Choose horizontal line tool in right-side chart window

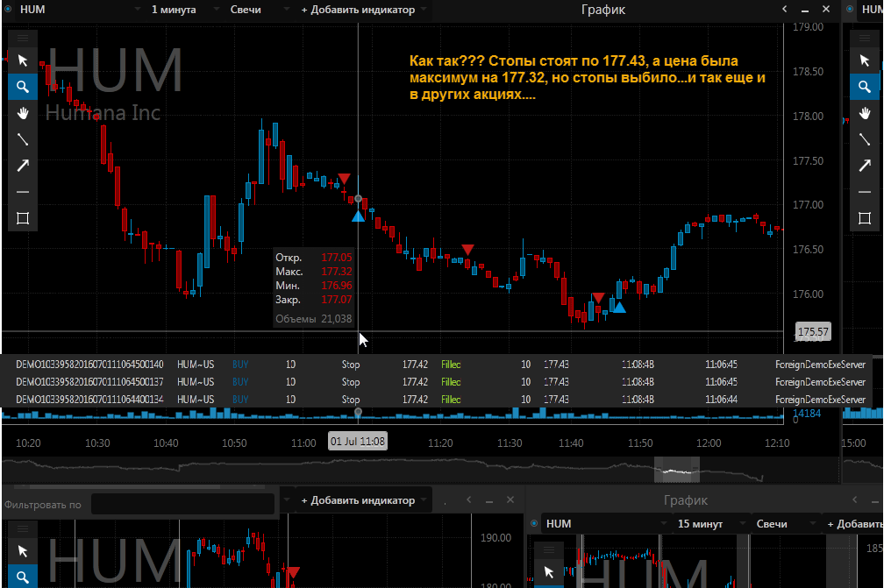[x=865, y=192]
